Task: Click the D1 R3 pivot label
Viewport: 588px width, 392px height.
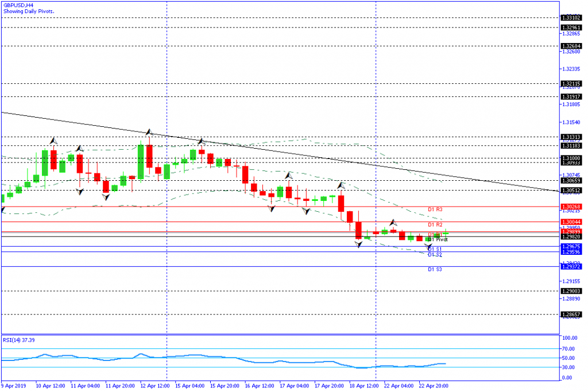Action: (435, 209)
